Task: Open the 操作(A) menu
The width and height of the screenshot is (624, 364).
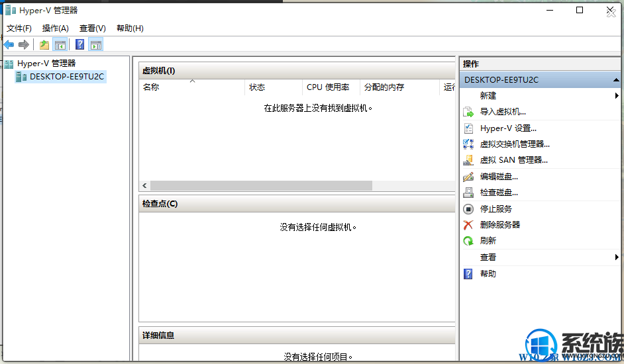Action: (56, 28)
